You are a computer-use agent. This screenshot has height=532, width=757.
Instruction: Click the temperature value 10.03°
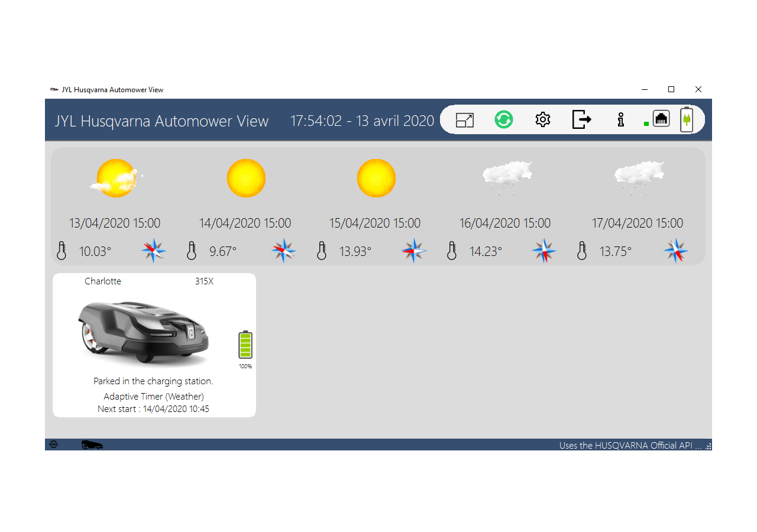coord(95,251)
